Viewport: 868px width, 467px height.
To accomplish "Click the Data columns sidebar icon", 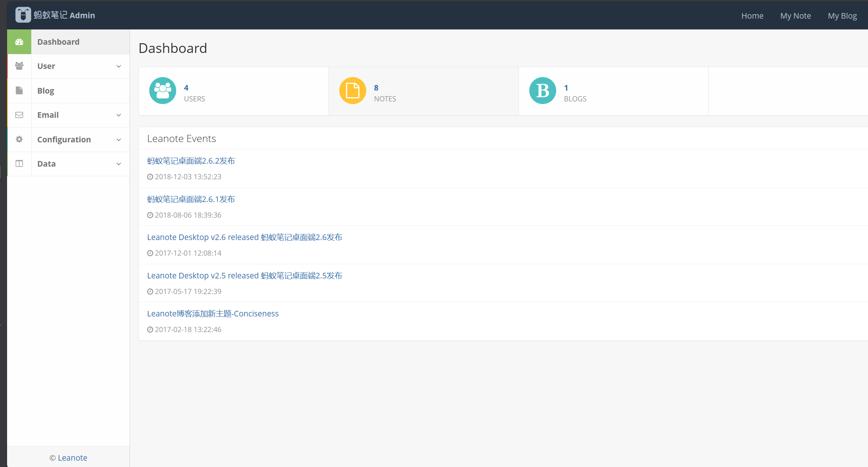I will coord(19,164).
